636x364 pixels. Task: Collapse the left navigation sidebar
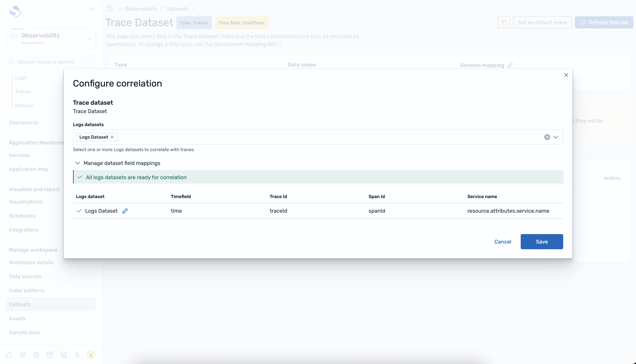coord(92,8)
